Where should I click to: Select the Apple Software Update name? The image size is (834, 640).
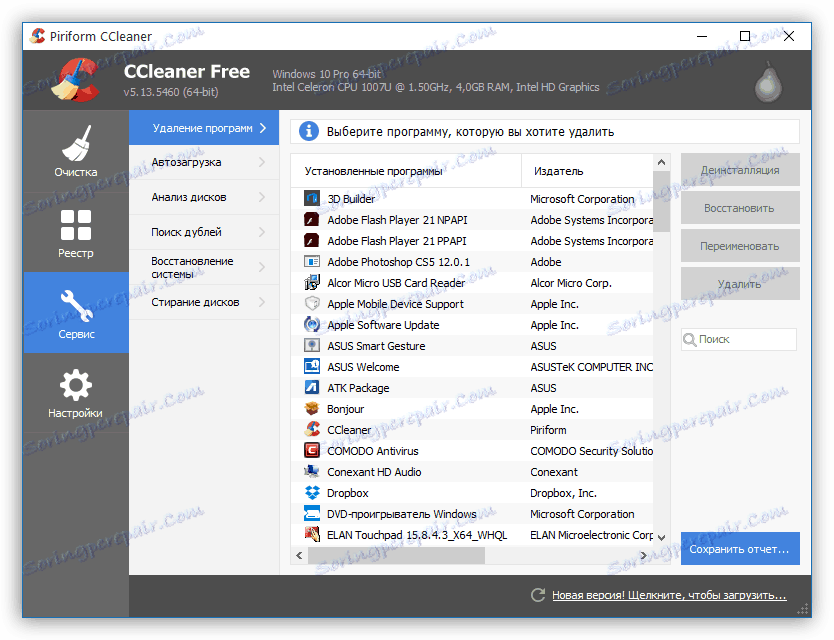point(383,325)
